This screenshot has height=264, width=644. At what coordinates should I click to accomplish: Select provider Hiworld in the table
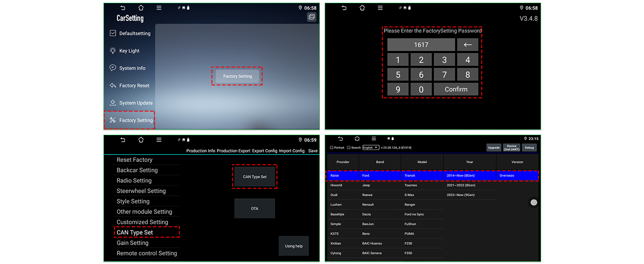[x=343, y=185]
